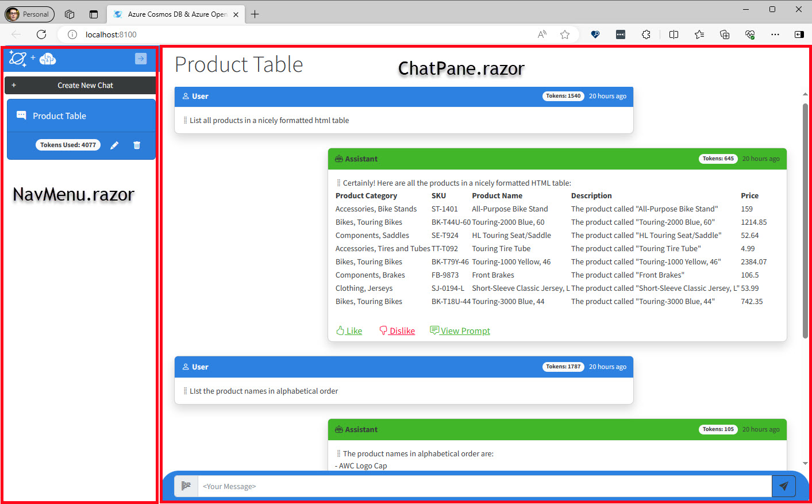The width and height of the screenshot is (812, 504).
Task: View Prompt for the HTML table response
Action: pos(460,330)
